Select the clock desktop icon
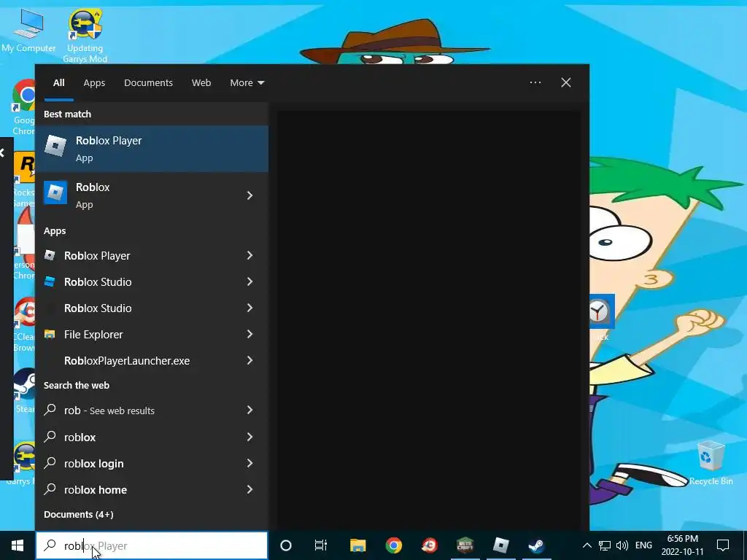747x560 pixels. click(601, 312)
